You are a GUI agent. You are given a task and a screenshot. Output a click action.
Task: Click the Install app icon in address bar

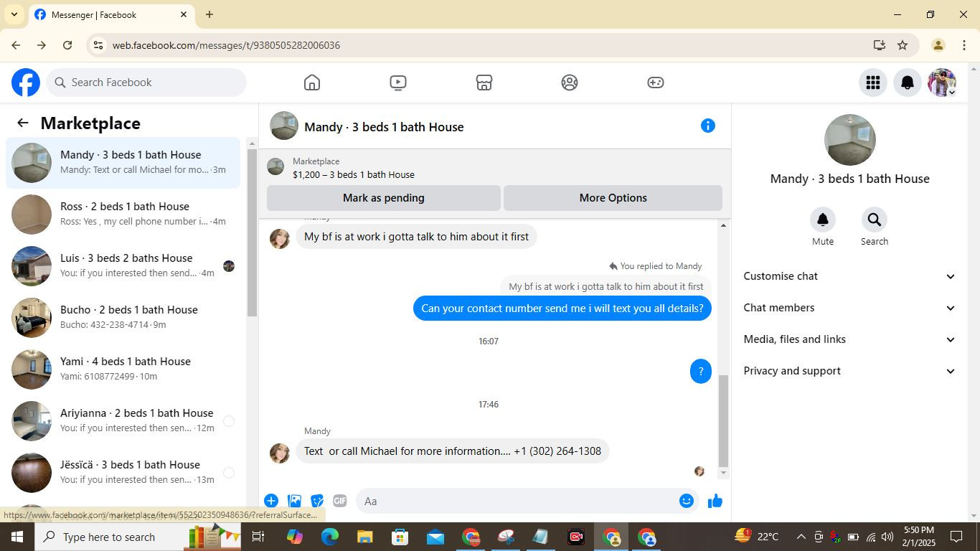pos(880,45)
